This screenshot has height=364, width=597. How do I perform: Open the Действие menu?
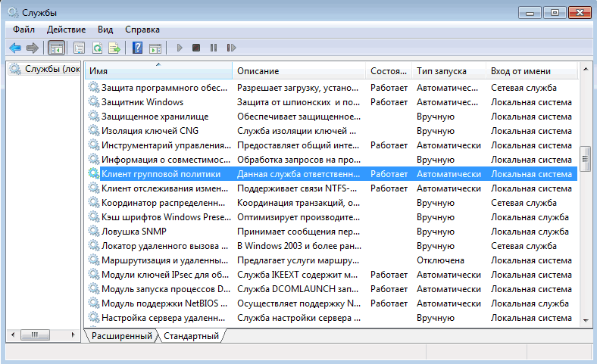[x=66, y=30]
